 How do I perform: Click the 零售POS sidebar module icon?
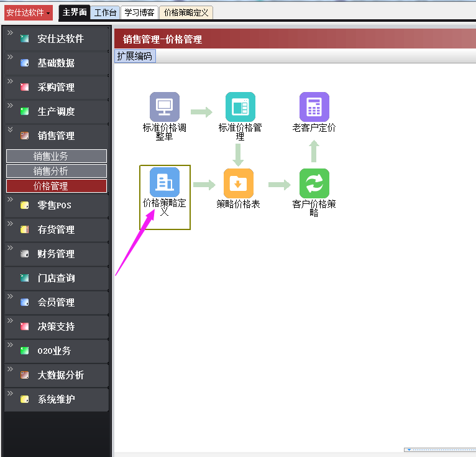25,205
